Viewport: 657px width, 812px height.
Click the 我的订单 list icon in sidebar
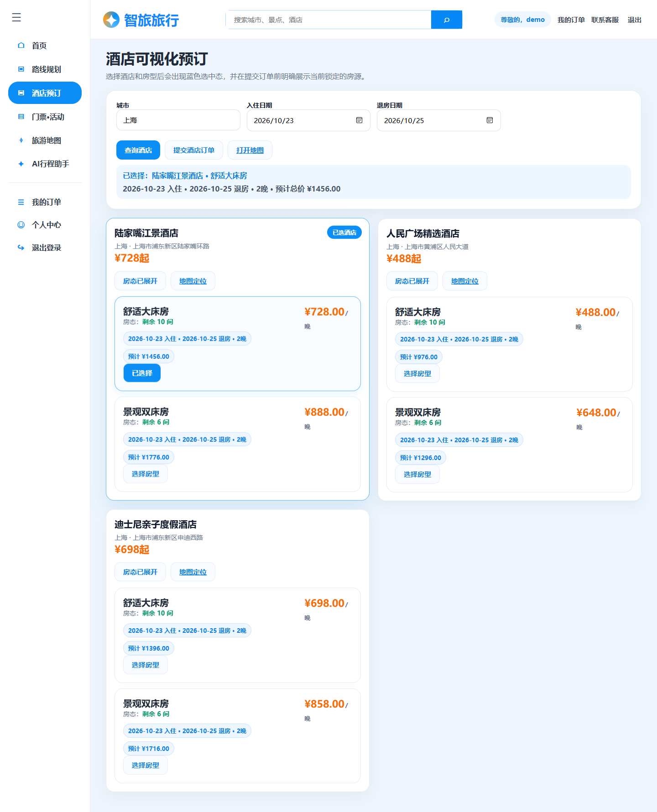coord(21,202)
